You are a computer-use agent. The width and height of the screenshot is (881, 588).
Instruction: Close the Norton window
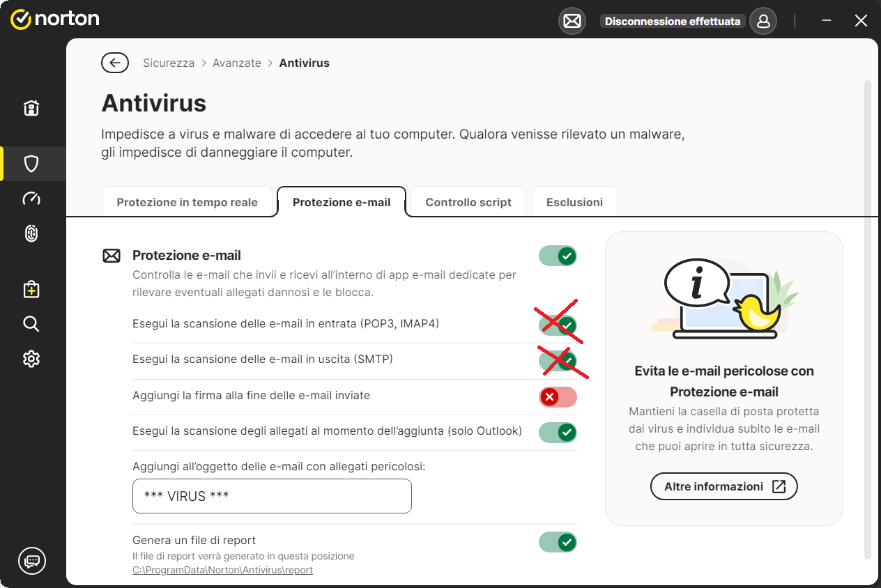point(861,21)
